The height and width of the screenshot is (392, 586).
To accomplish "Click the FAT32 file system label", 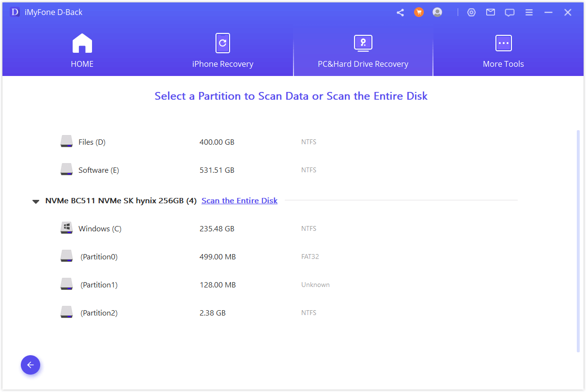I will coord(310,256).
